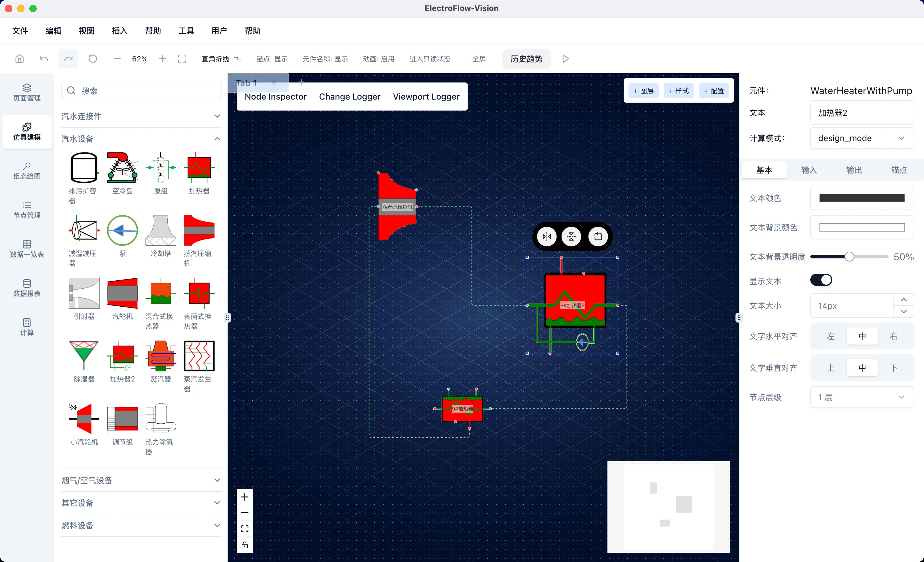Viewport: 924px width, 562px height.
Task: Toggle canvas lock icon
Action: pyautogui.click(x=245, y=545)
